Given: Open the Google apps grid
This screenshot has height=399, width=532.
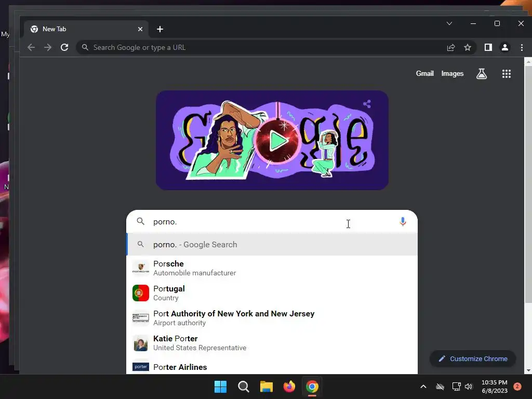Looking at the screenshot, I should 507,74.
